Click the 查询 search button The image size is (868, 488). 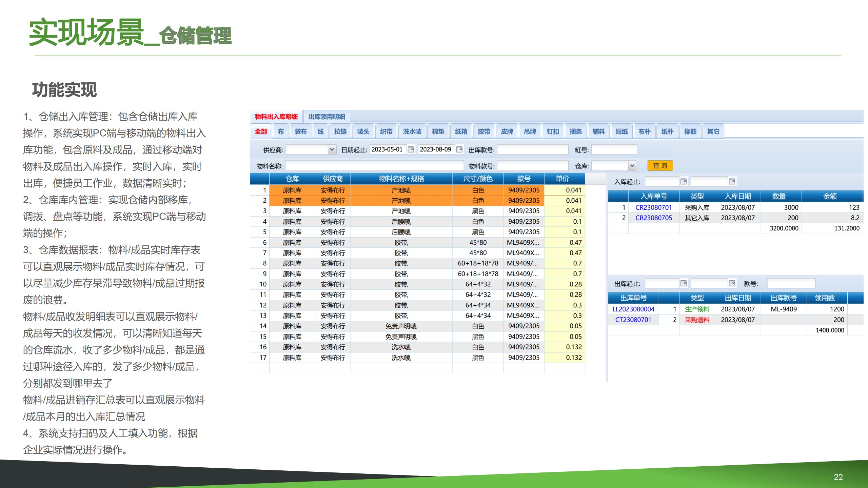click(660, 166)
